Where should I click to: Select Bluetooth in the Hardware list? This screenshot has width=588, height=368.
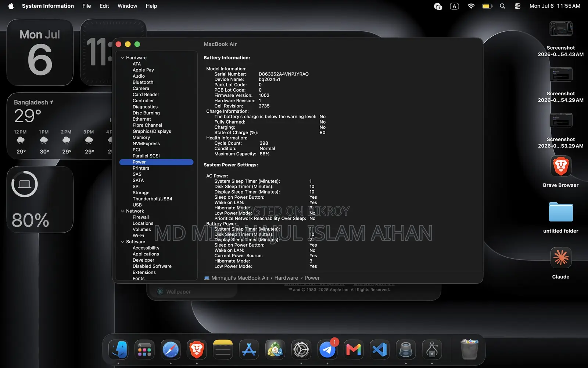(143, 82)
